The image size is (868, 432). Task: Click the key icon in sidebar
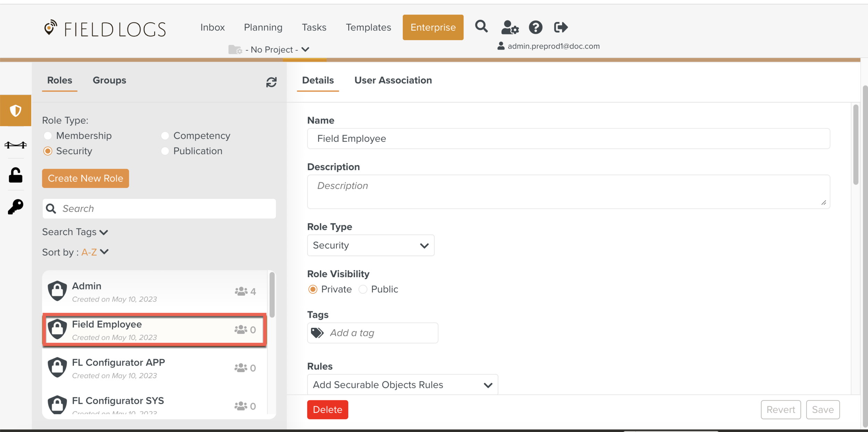[x=16, y=207]
